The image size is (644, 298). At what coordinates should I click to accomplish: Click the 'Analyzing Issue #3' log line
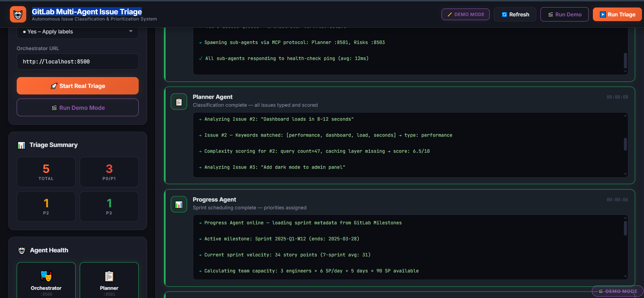tap(272, 167)
